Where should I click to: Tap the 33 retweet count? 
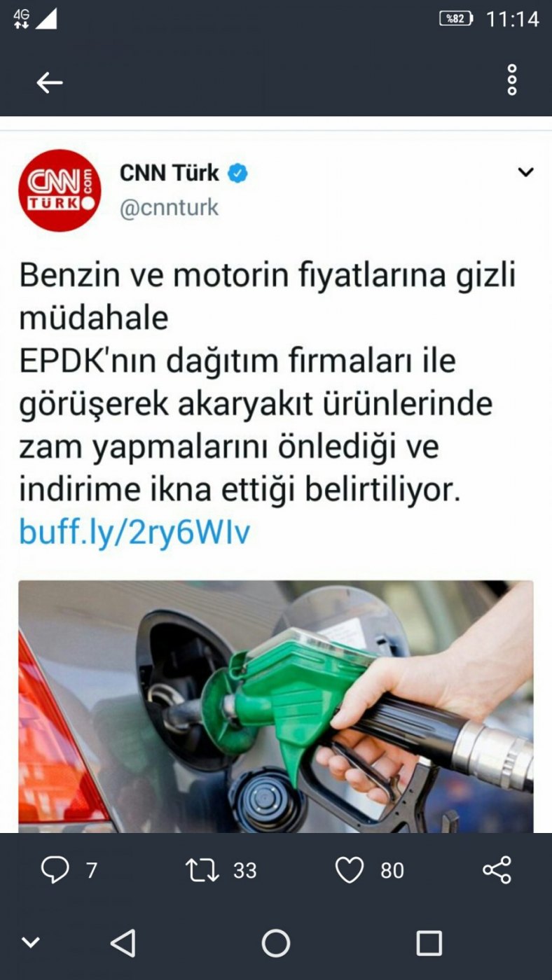[245, 870]
